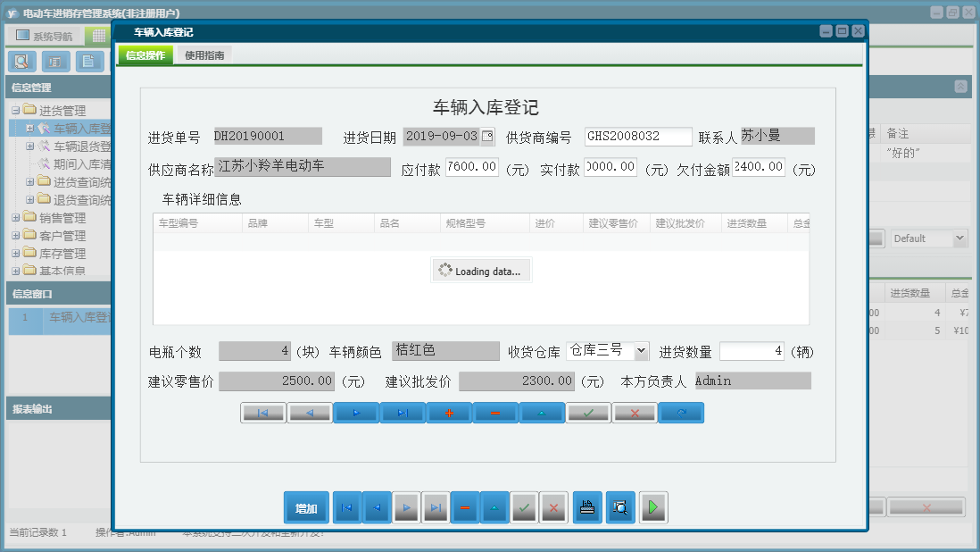Expand the 客户管理 tree node
Viewport: 980px width, 552px height.
click(16, 236)
